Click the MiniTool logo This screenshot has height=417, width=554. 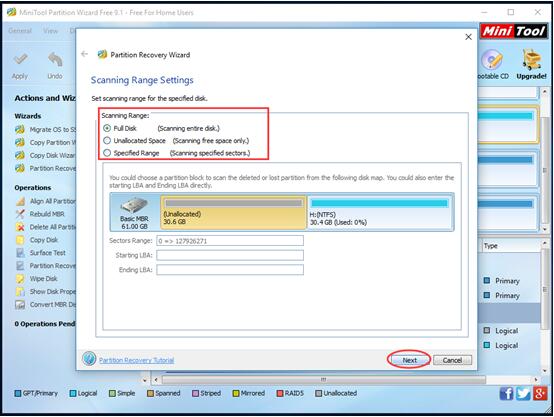point(514,31)
